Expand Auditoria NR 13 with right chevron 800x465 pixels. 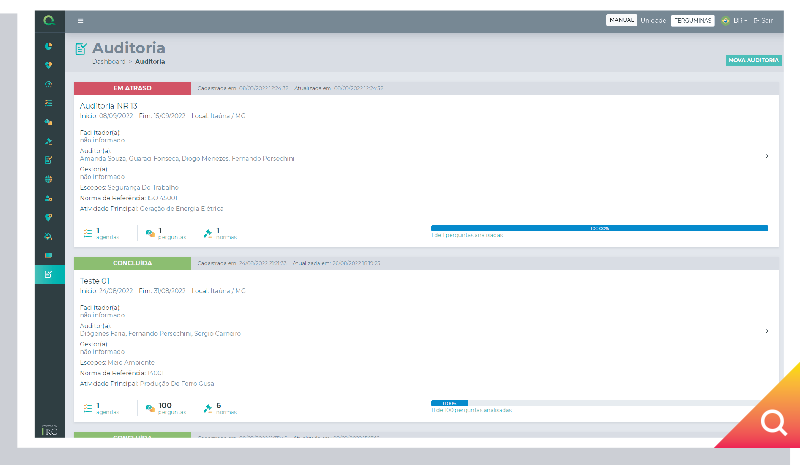pos(766,156)
